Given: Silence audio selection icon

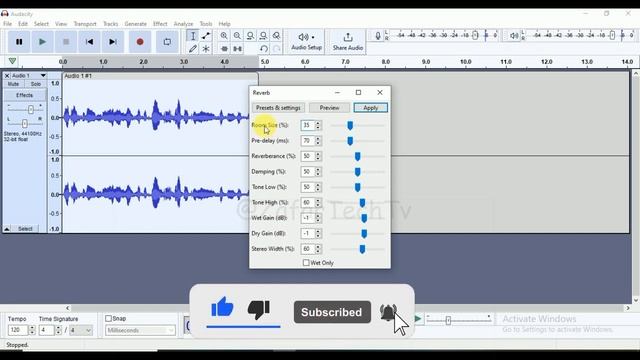Looking at the screenshot, I should point(237,49).
